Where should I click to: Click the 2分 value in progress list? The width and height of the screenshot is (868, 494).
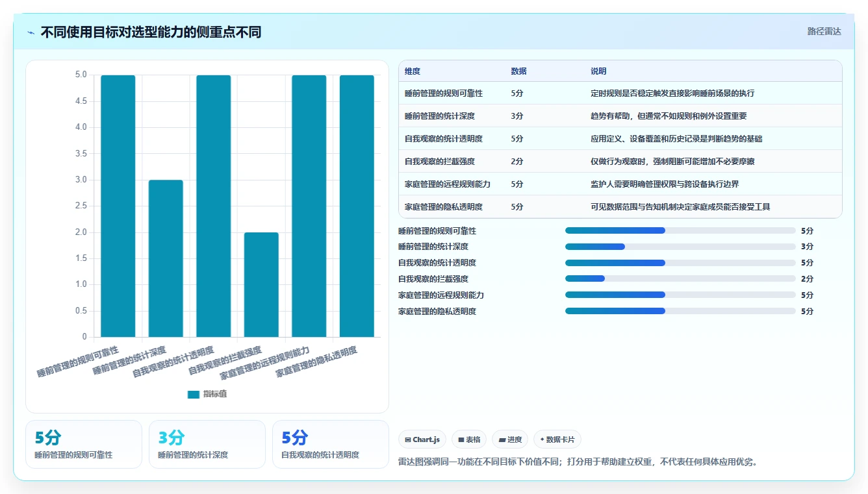807,279
